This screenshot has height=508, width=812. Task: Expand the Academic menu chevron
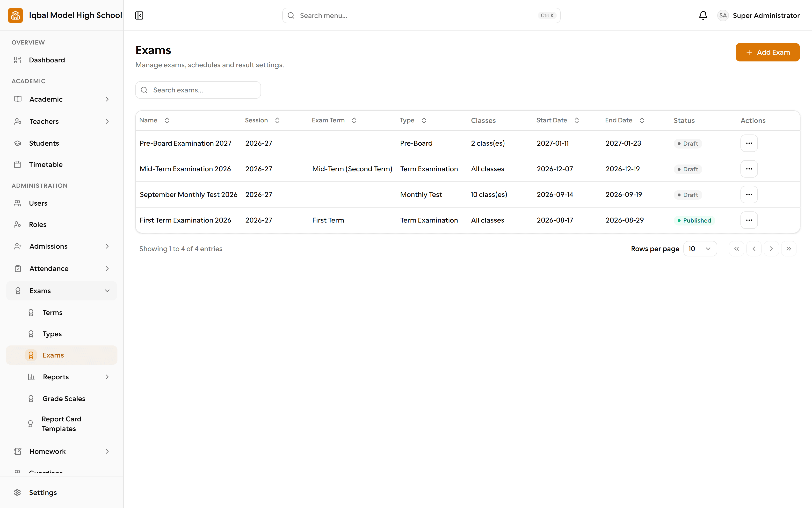(x=107, y=99)
